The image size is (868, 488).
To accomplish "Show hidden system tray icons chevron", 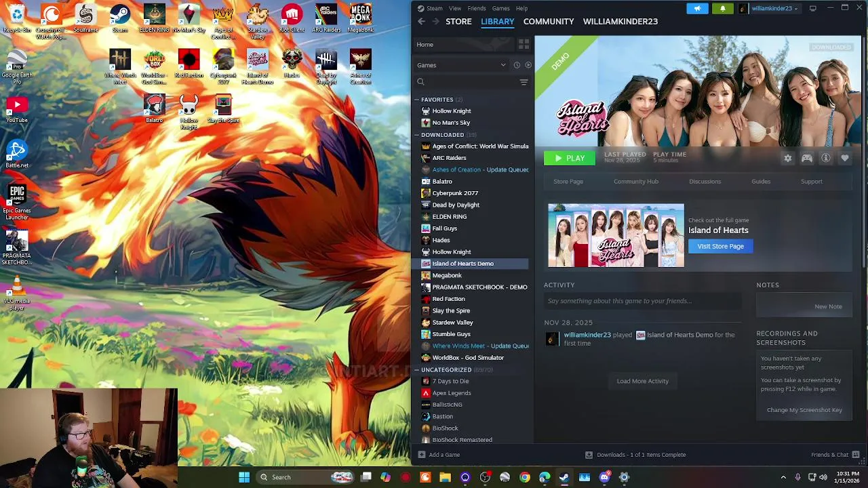I will click(x=783, y=477).
